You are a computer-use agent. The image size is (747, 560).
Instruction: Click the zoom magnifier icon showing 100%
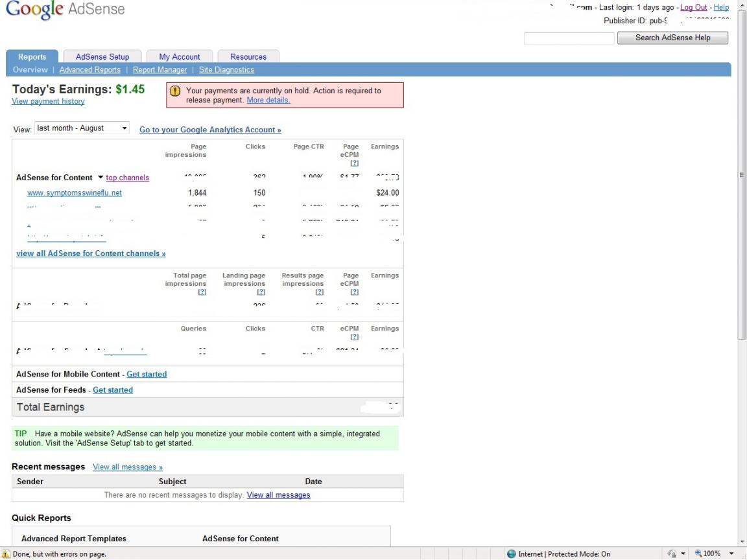pos(698,554)
